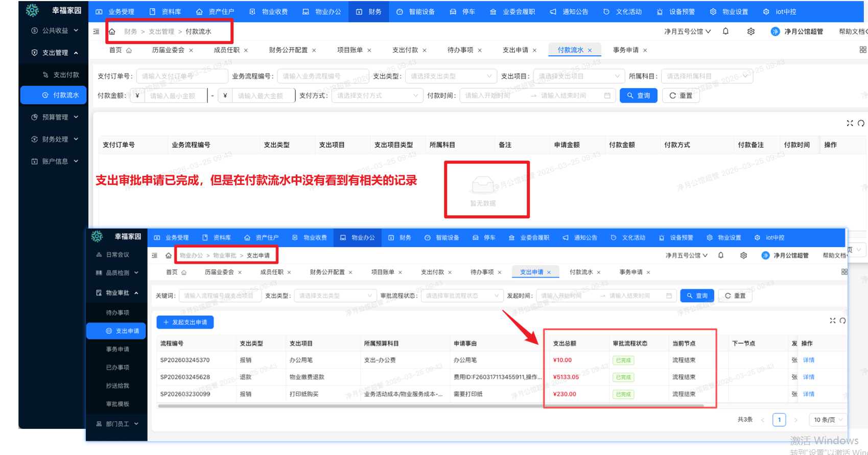
Task: Click the 发起支出申请 button
Action: tap(185, 322)
